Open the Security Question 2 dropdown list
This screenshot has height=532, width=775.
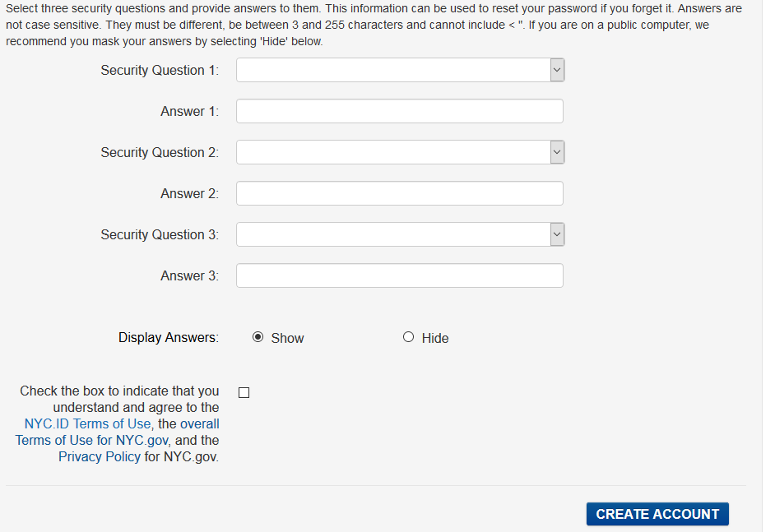coord(401,152)
